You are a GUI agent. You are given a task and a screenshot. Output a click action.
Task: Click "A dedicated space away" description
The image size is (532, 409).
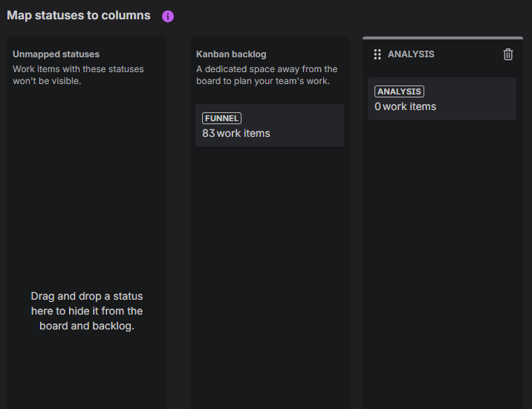[x=267, y=75]
